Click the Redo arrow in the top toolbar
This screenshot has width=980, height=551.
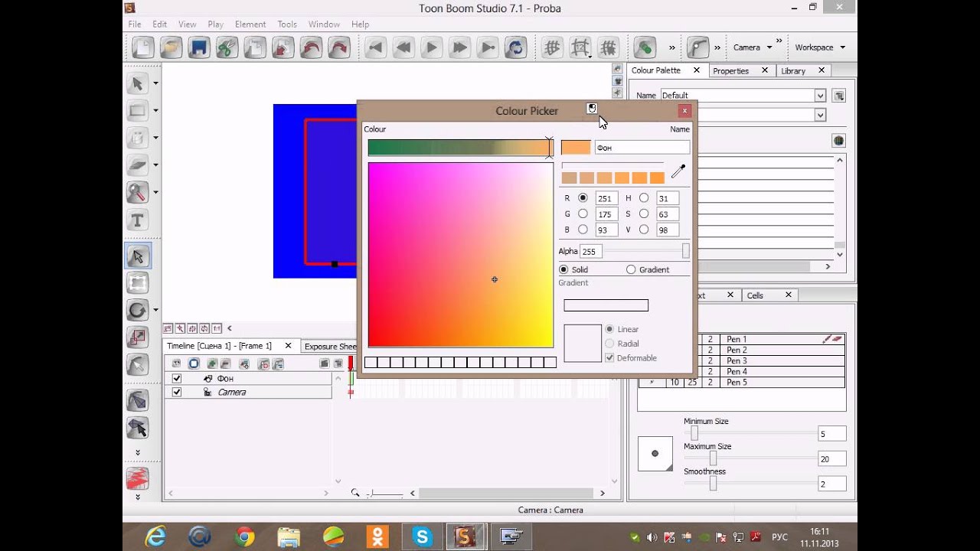click(x=338, y=47)
